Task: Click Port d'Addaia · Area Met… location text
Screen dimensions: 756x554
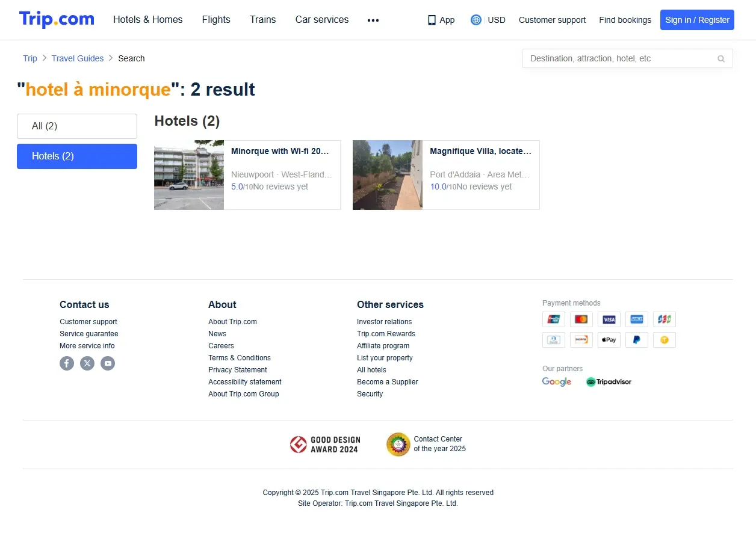Action: [x=480, y=175]
